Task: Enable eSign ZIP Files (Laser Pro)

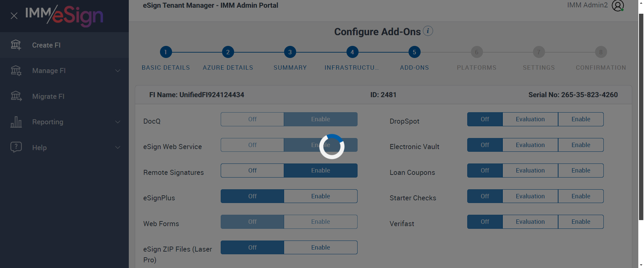Action: (321, 248)
